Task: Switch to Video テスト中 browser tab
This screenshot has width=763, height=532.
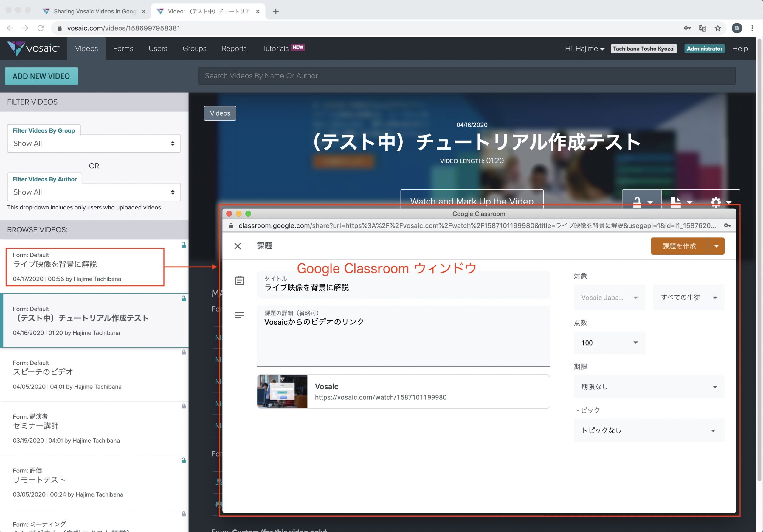Action: point(208,11)
